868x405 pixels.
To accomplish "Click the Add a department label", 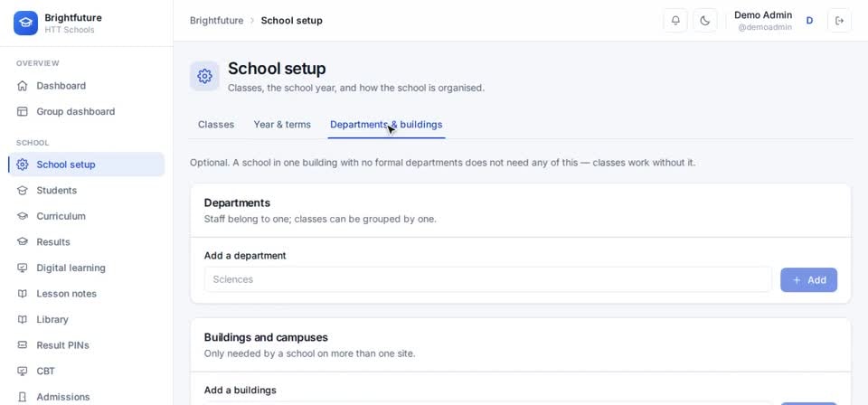I will pyautogui.click(x=245, y=256).
